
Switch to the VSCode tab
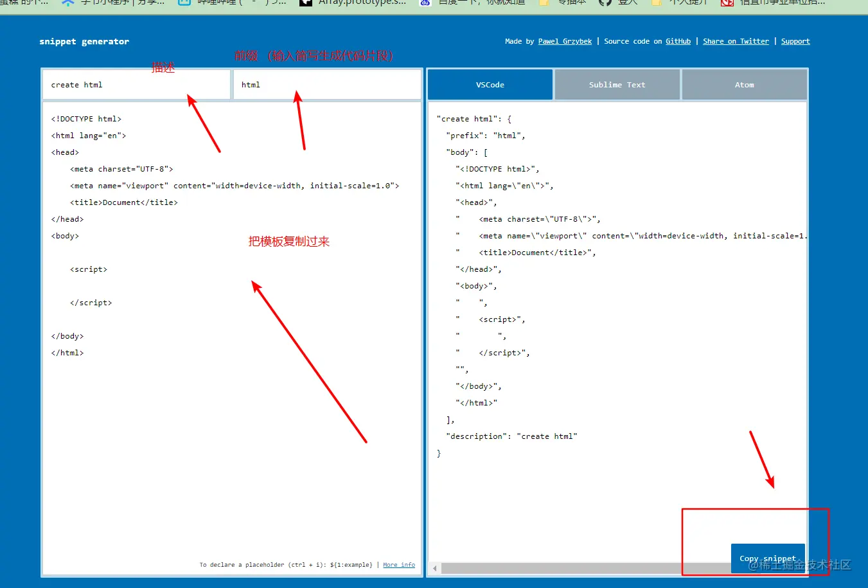click(490, 85)
